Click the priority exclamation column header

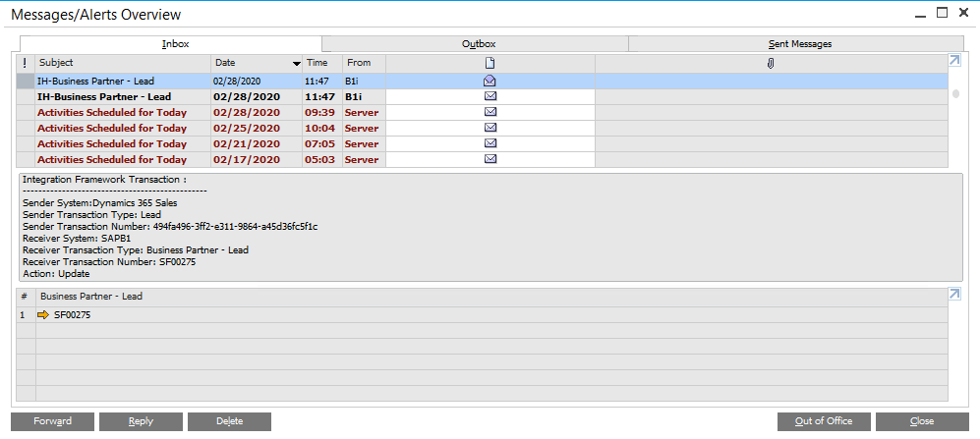tap(25, 63)
